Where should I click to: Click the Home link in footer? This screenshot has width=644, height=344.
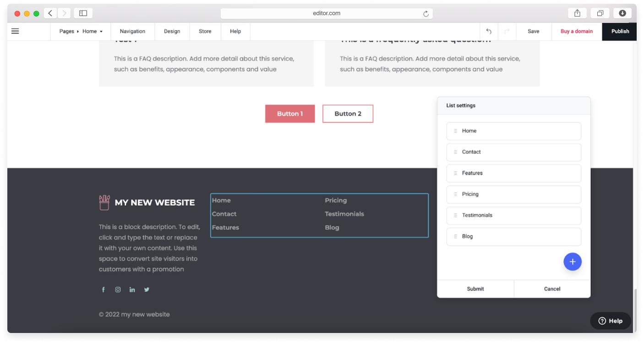221,200
